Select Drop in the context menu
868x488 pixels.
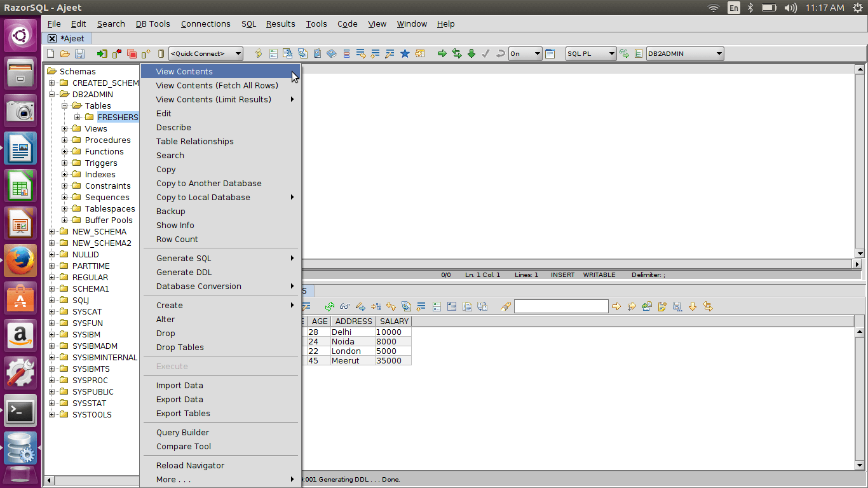tap(220, 333)
